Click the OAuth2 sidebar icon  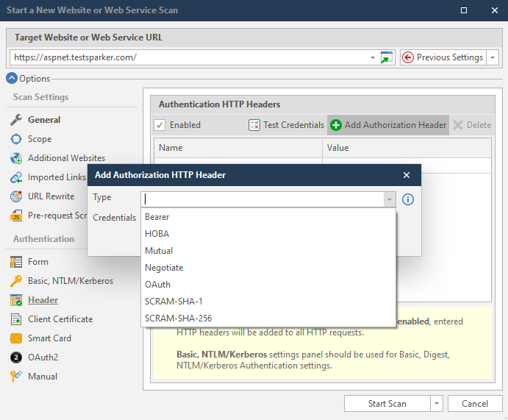click(16, 357)
